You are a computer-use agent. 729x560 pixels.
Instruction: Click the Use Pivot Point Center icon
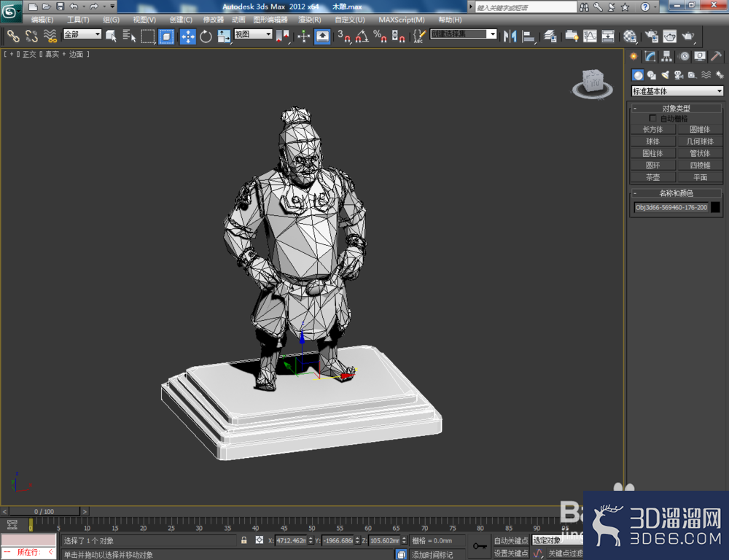[282, 36]
